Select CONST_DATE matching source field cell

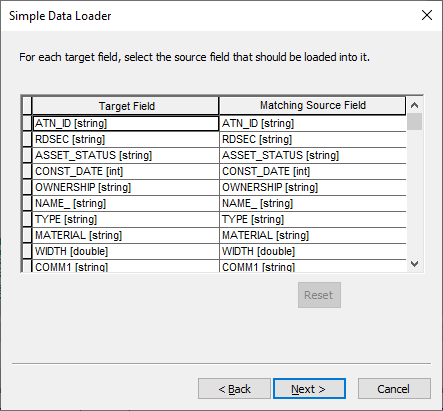[x=313, y=171]
